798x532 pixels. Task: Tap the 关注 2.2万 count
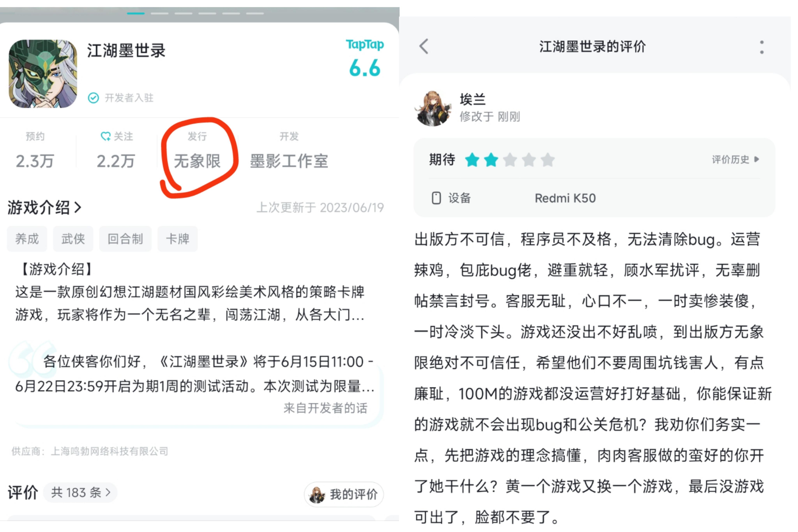(x=116, y=161)
